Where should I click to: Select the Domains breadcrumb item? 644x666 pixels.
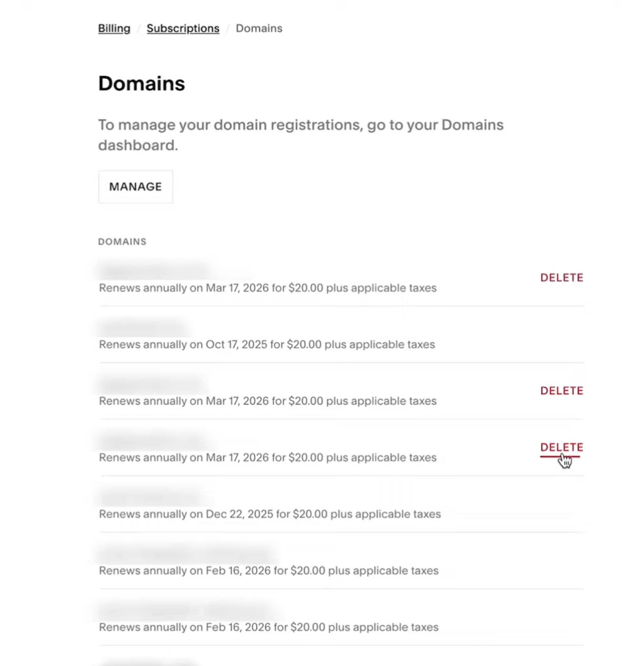point(259,28)
